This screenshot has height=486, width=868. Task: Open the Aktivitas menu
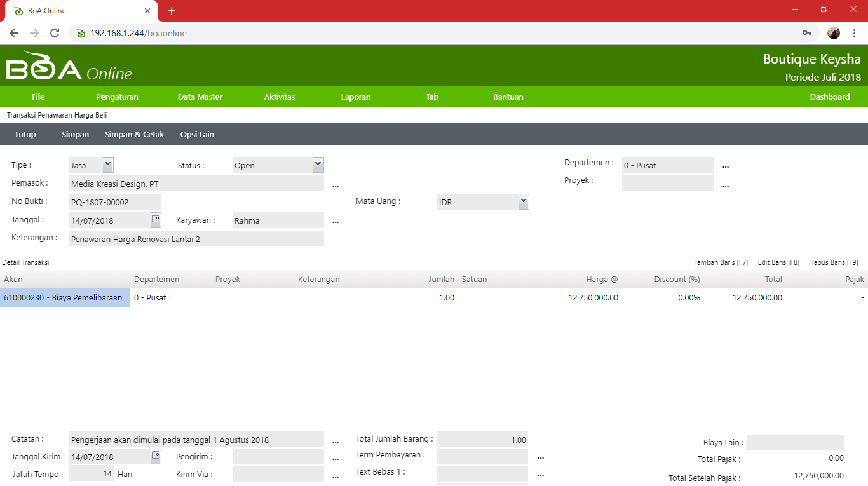pyautogui.click(x=280, y=97)
